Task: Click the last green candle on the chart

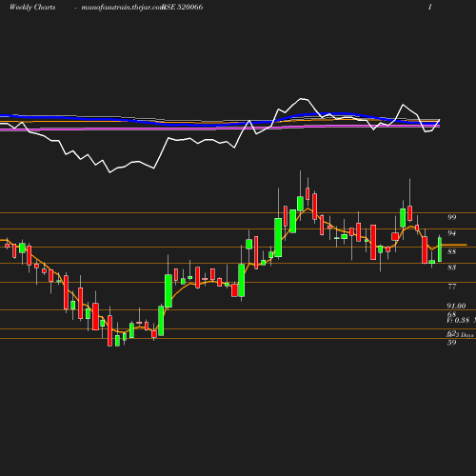Action: pos(440,249)
